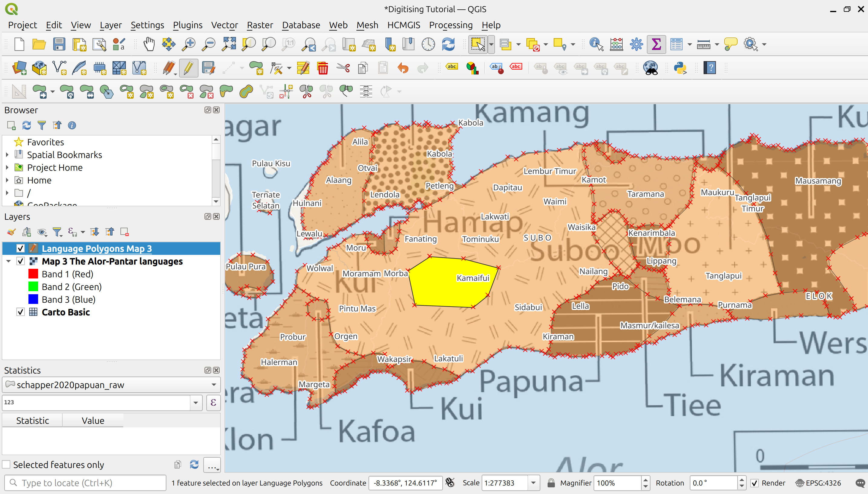Image resolution: width=868 pixels, height=494 pixels.
Task: Expand the Spatial Bookmarks tree item
Action: [x=7, y=155]
